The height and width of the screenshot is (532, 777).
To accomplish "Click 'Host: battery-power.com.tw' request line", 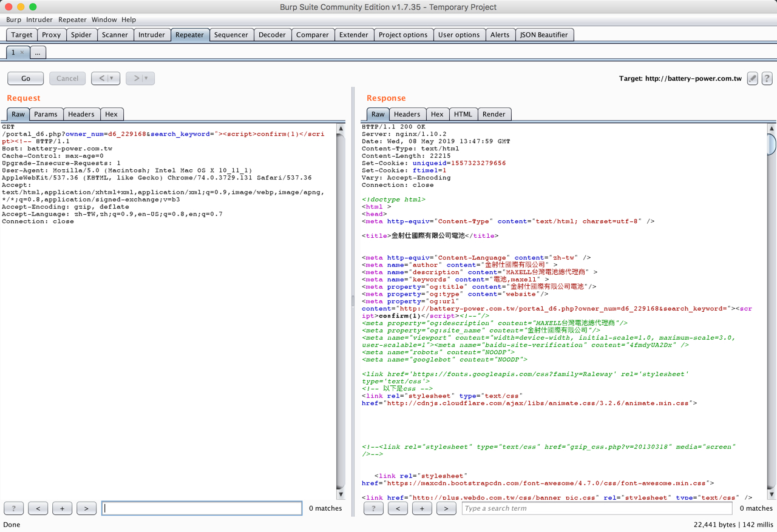I will click(57, 149).
